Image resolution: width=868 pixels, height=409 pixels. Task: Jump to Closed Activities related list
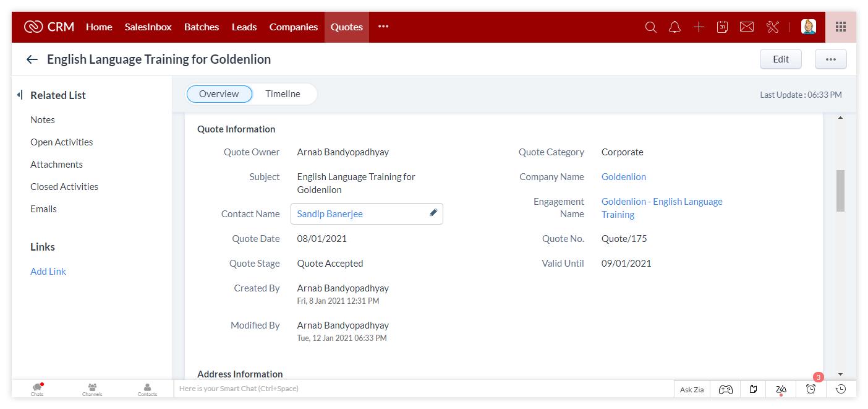64,187
